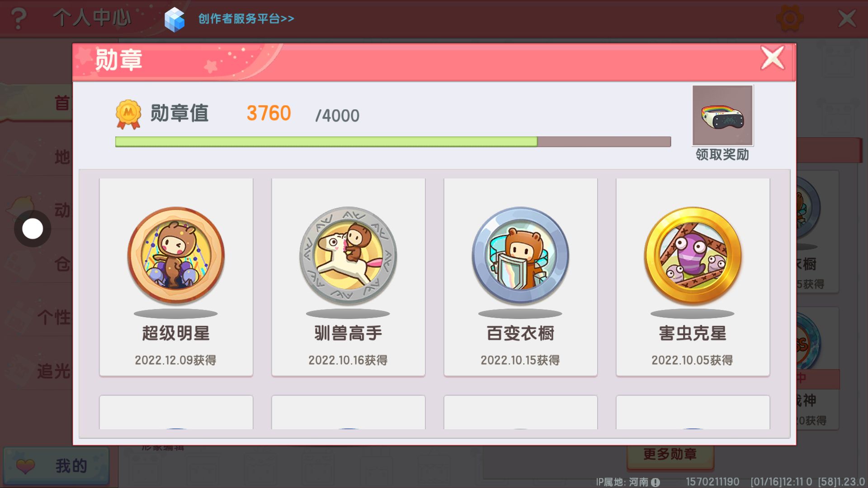Click the medal value progress bar
Screen dimensions: 868x488
click(393, 141)
